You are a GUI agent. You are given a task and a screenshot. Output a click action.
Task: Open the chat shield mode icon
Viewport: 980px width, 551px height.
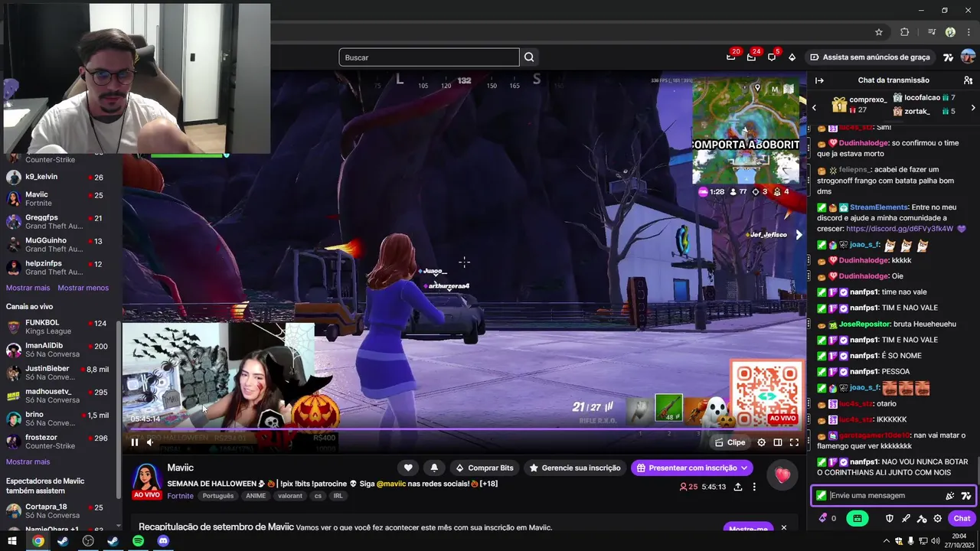(890, 518)
